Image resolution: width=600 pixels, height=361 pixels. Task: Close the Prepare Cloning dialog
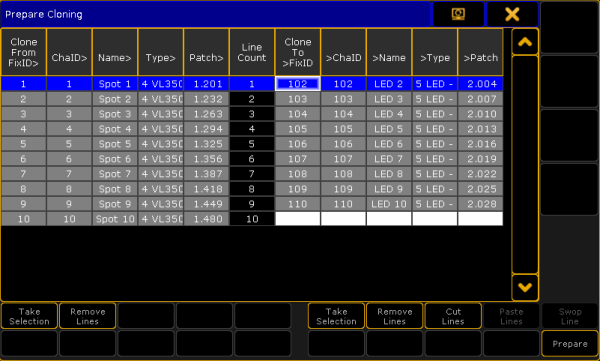(x=512, y=14)
